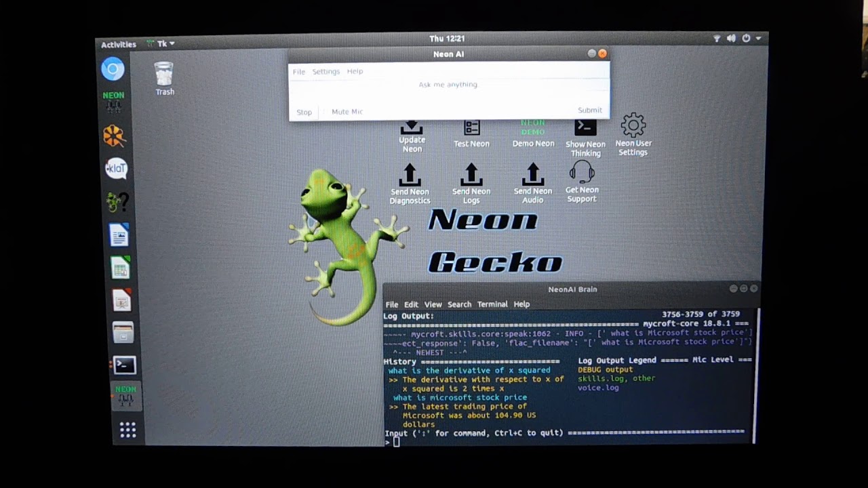Click the power icon in the top bar
Image resolution: width=868 pixels, height=488 pixels.
pyautogui.click(x=746, y=39)
